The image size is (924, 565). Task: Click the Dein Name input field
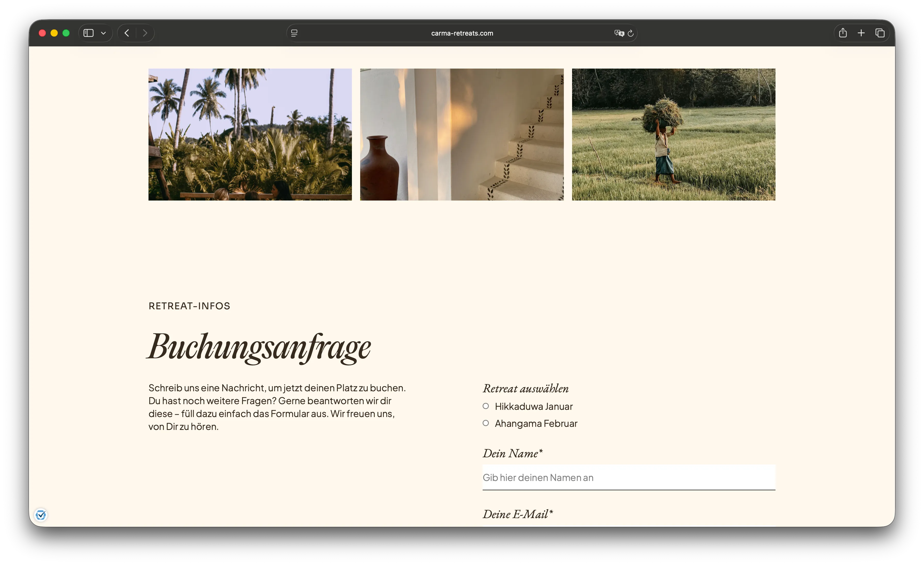pyautogui.click(x=629, y=477)
